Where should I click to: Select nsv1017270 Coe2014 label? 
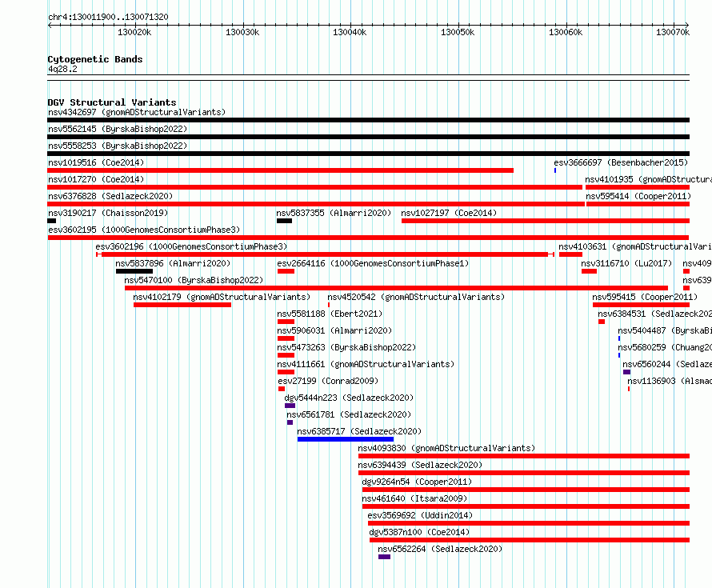96,179
